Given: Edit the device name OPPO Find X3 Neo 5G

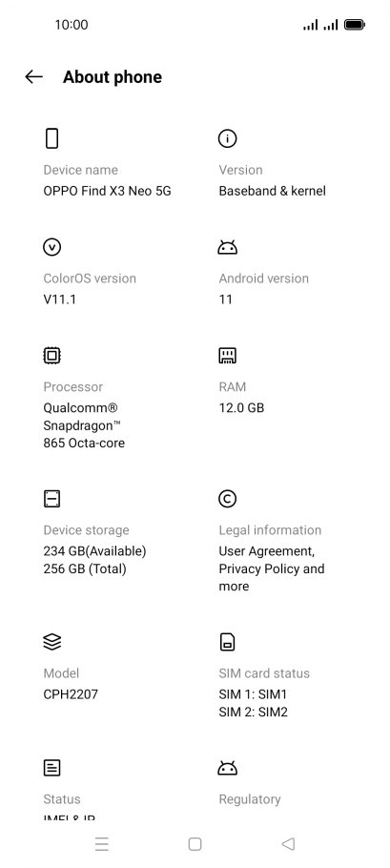Looking at the screenshot, I should [x=108, y=191].
